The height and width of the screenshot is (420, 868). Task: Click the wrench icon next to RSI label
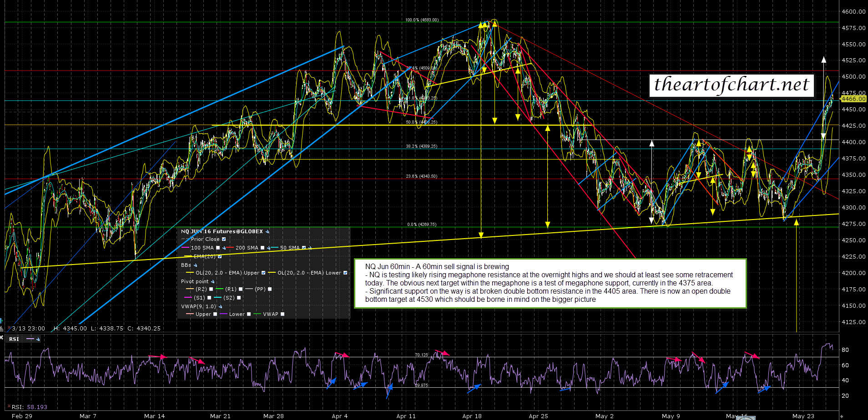(38, 339)
